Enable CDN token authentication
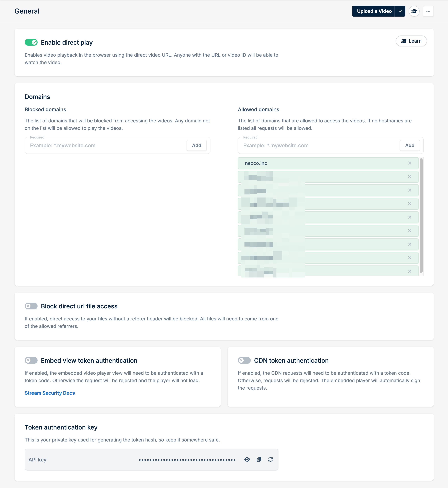448x488 pixels. tap(244, 360)
